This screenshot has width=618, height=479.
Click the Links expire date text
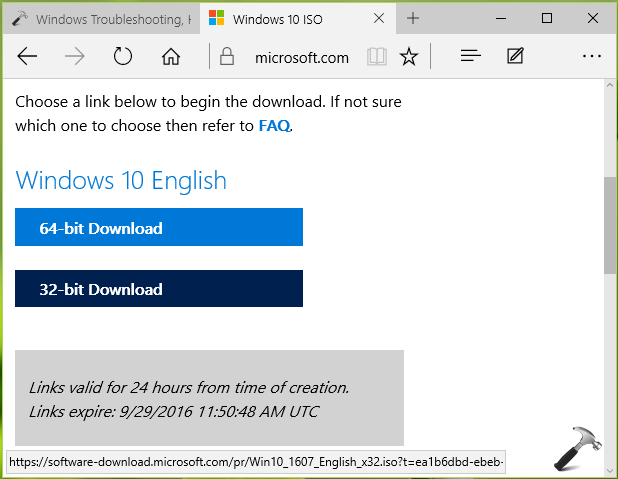[x=173, y=412]
